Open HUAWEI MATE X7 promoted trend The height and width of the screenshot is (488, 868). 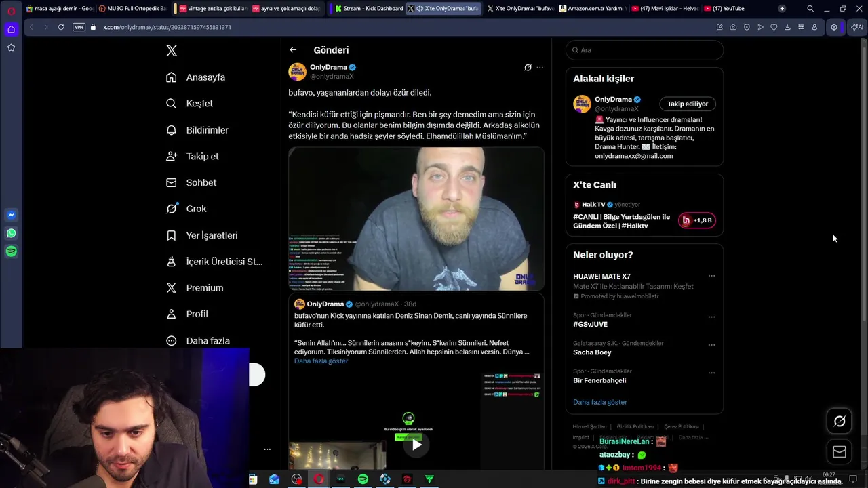[601, 277]
